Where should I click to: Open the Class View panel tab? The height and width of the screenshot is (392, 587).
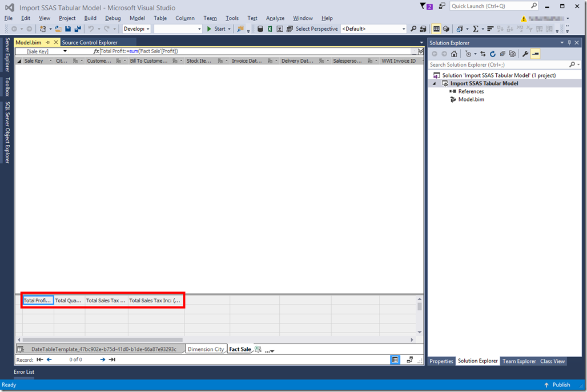[552, 361]
